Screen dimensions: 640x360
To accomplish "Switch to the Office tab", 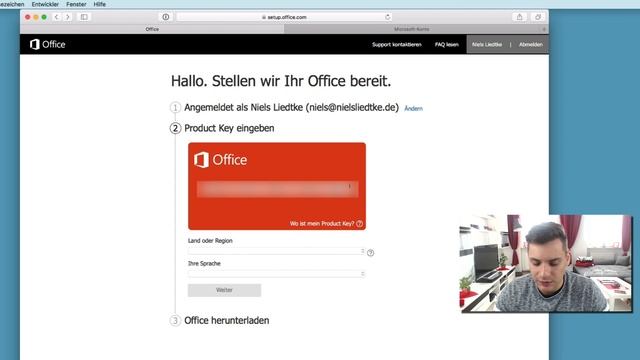I will 152,29.
